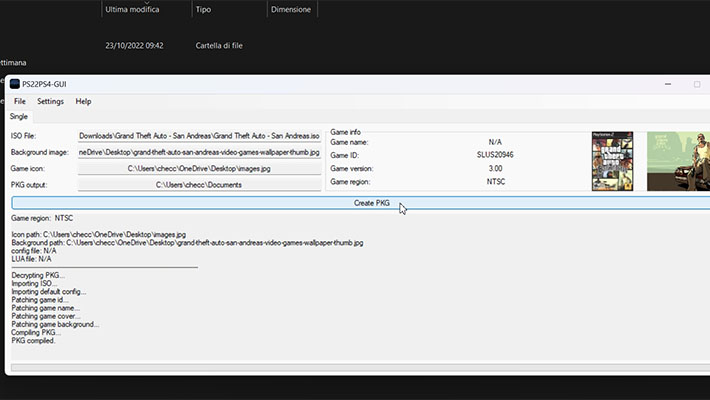This screenshot has height=400, width=710.
Task: Click the 'ISO File:' label
Action: pos(24,136)
